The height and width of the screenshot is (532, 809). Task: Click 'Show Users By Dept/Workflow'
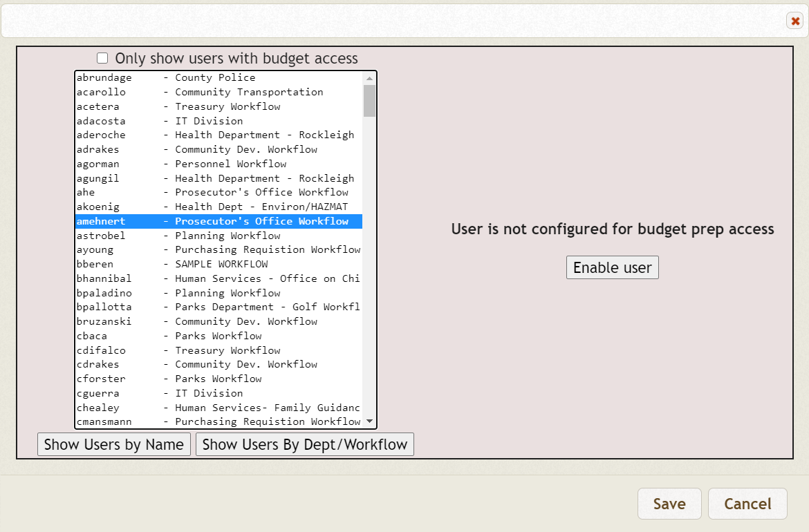[x=305, y=444]
